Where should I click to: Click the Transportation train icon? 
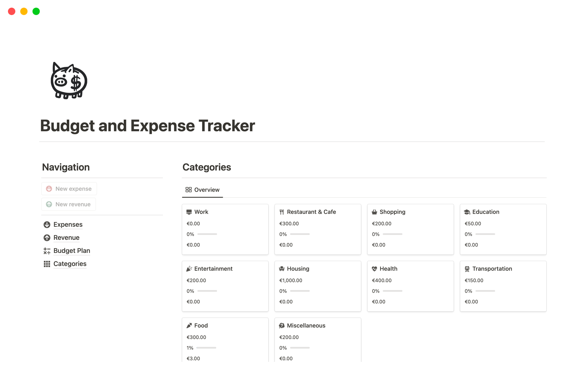pos(467,269)
